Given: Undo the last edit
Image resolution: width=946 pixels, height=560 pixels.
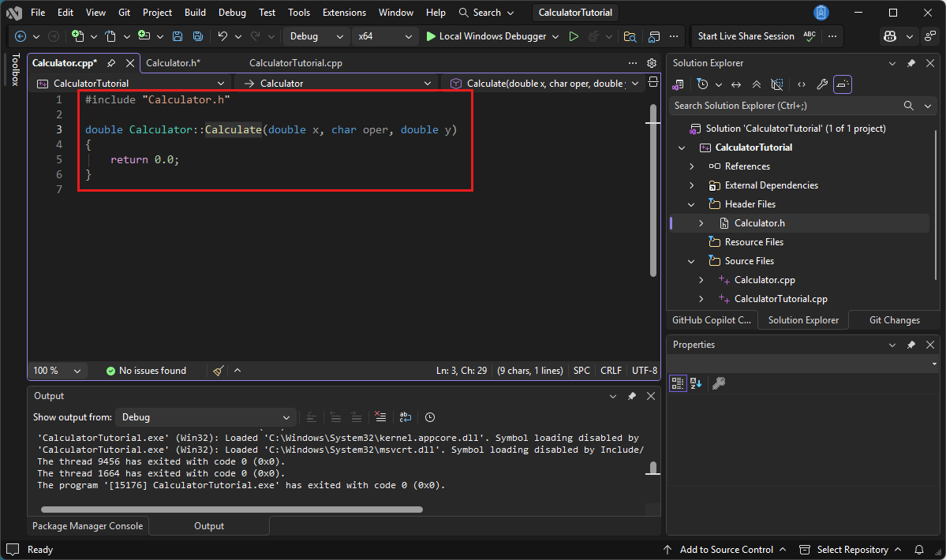Looking at the screenshot, I should click(x=222, y=36).
